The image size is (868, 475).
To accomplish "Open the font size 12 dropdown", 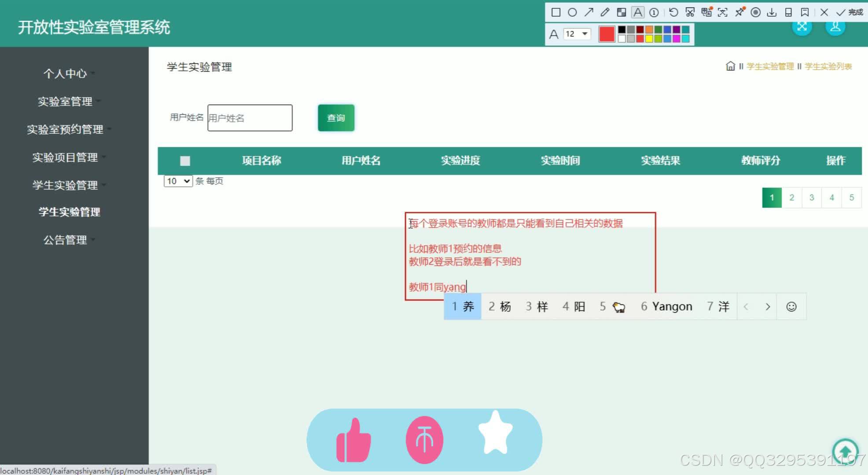I will pyautogui.click(x=577, y=34).
